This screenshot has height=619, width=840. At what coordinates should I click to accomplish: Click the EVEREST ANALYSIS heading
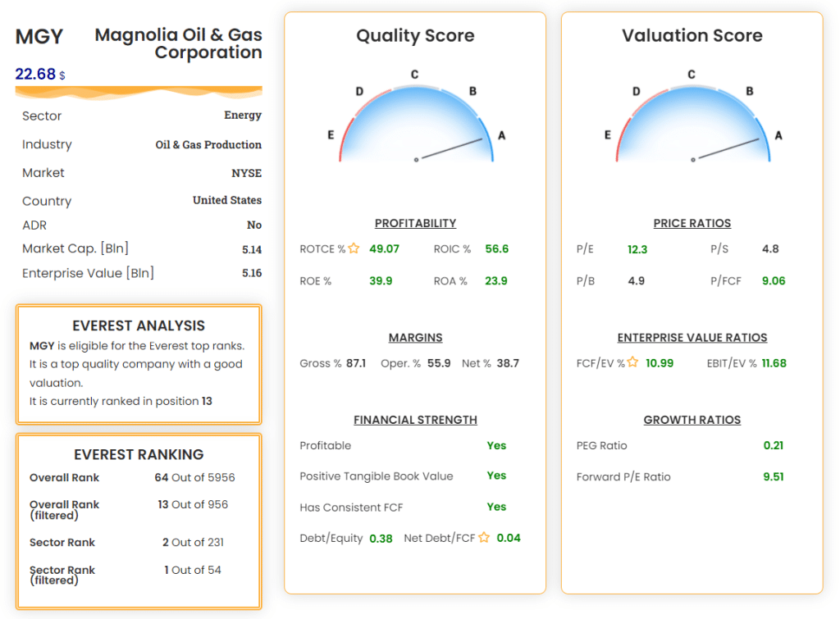[x=139, y=325]
